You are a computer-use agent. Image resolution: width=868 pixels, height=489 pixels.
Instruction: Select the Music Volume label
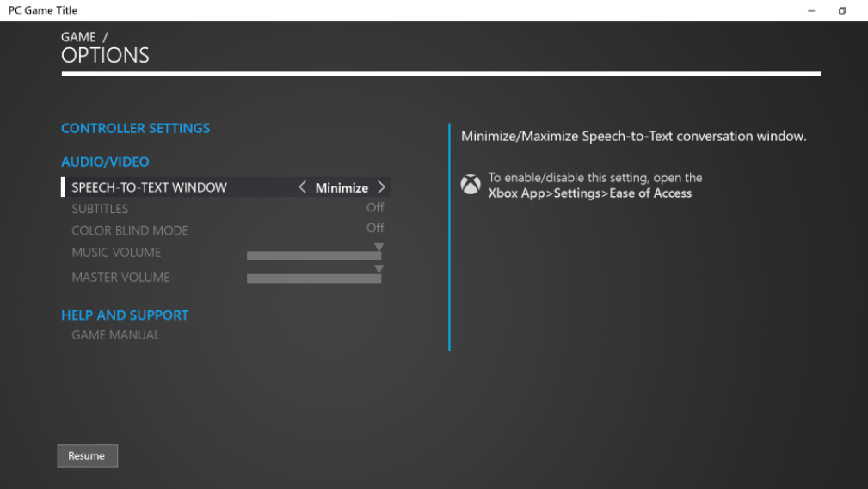[116, 253]
